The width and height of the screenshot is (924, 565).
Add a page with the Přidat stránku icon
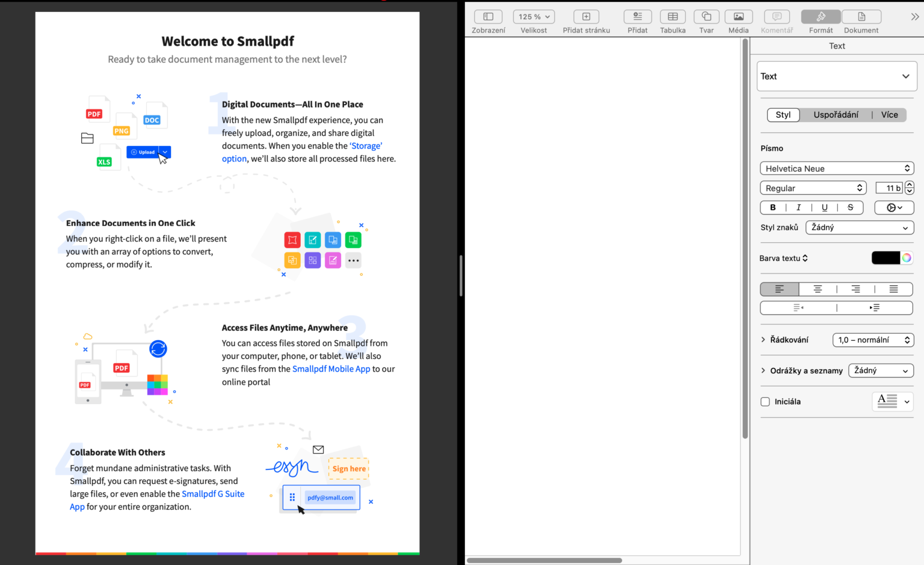586,16
